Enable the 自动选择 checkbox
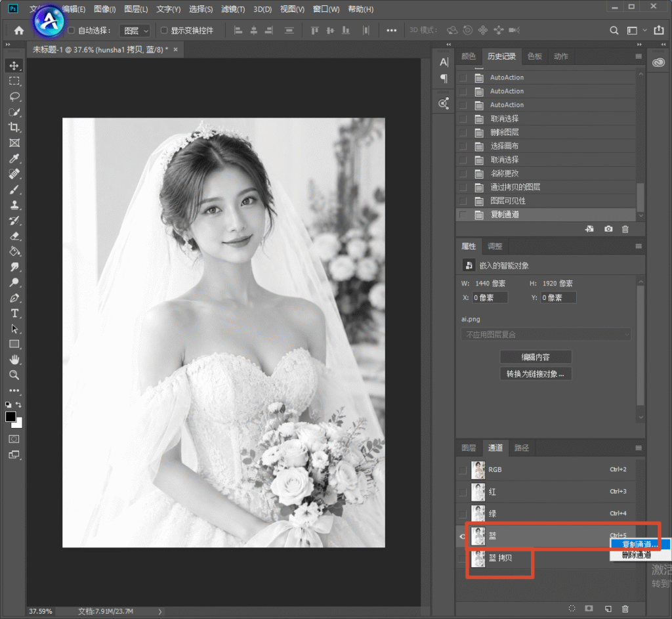 71,30
